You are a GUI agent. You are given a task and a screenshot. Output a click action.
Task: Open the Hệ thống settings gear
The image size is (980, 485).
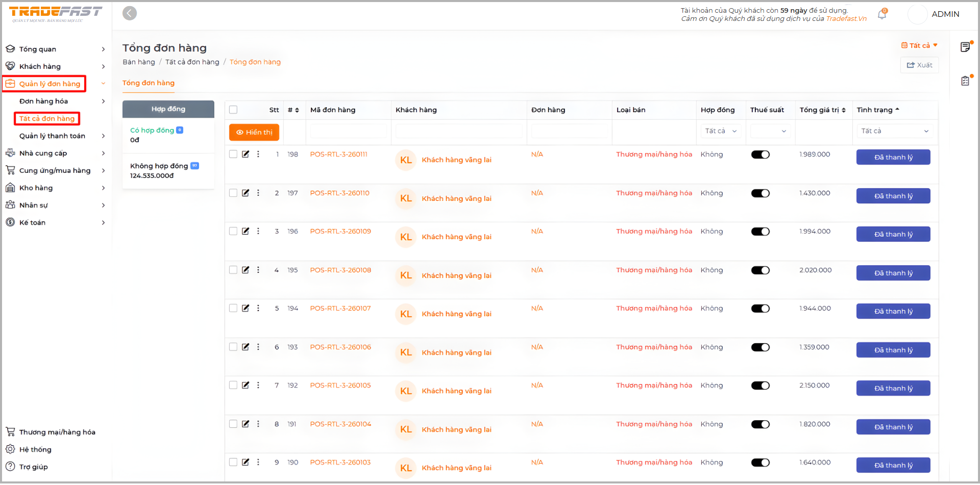[10, 449]
